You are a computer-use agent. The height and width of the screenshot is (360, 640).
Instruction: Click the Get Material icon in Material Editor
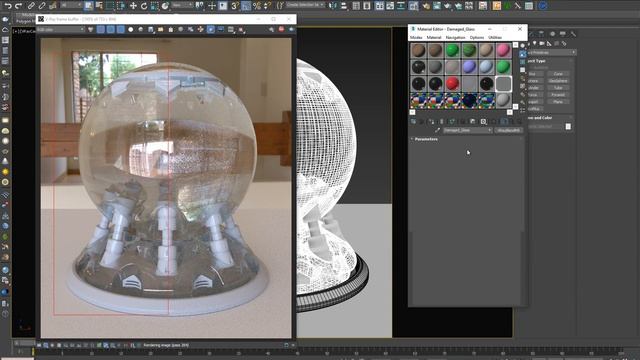[413, 121]
